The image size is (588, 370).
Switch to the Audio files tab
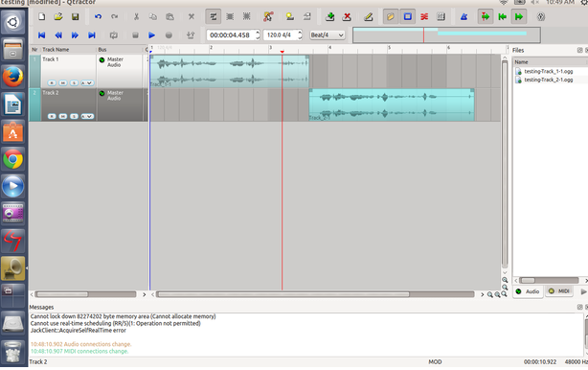(x=528, y=291)
